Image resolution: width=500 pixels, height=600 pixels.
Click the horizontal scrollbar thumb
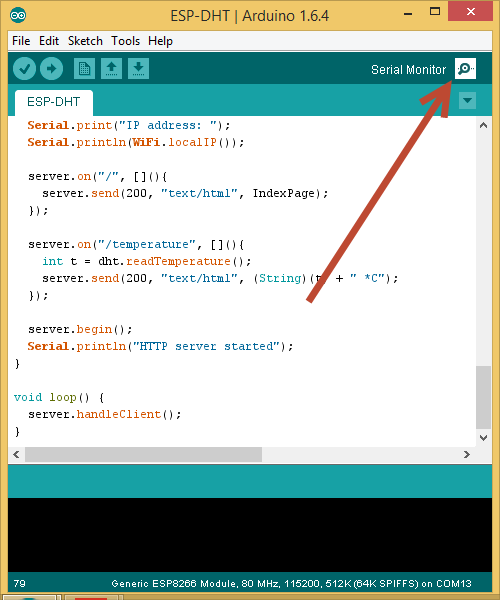tap(143, 455)
